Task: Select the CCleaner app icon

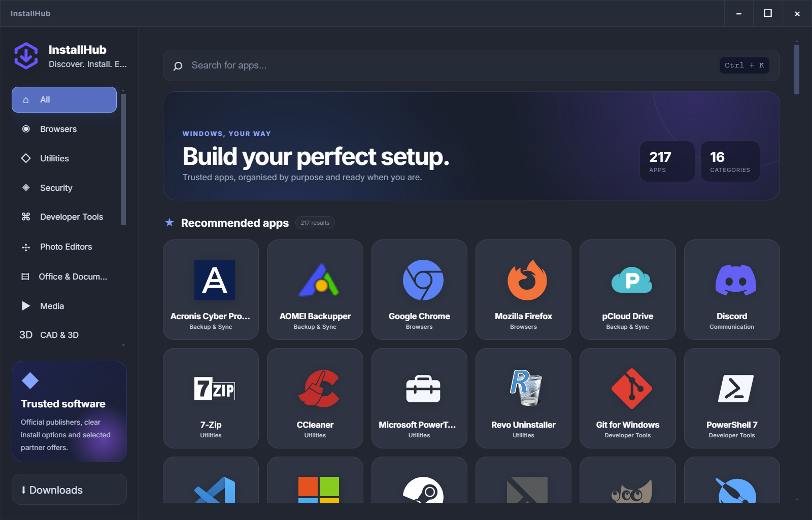Action: [318, 389]
